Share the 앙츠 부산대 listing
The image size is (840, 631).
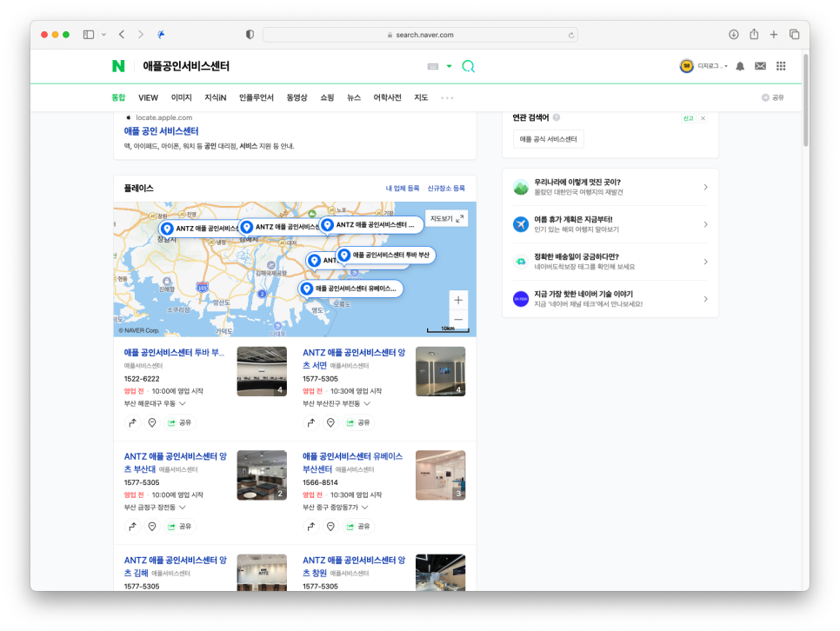coord(179,527)
